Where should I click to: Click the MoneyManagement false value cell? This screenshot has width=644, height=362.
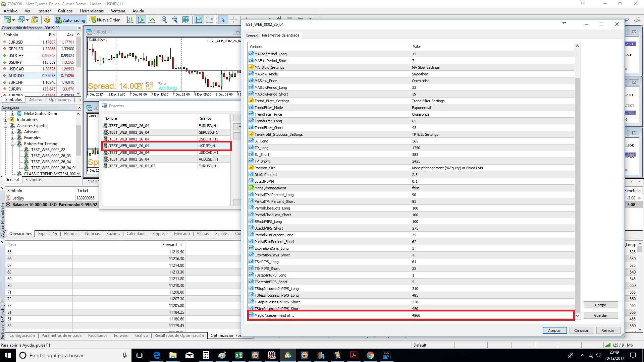point(493,188)
